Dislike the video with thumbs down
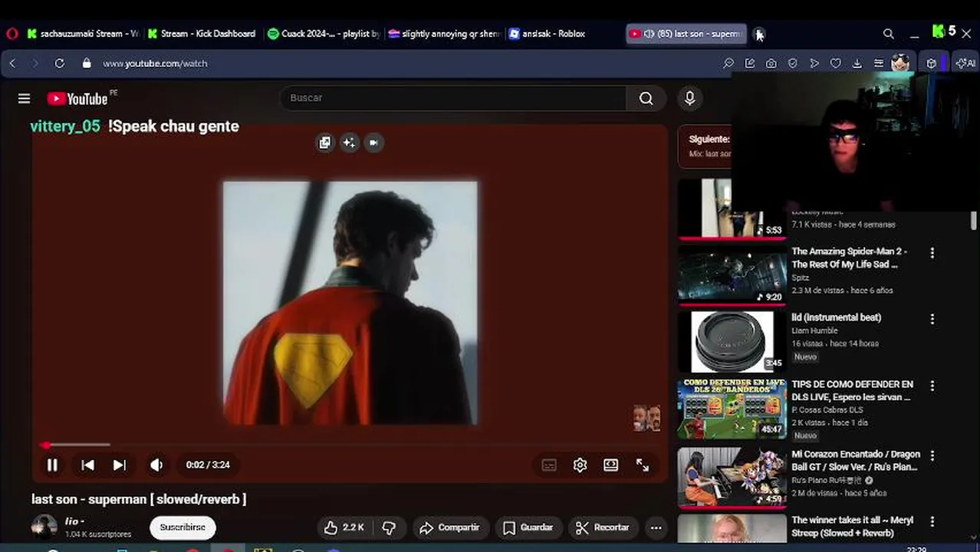Viewport: 980px width, 552px height. tap(390, 527)
